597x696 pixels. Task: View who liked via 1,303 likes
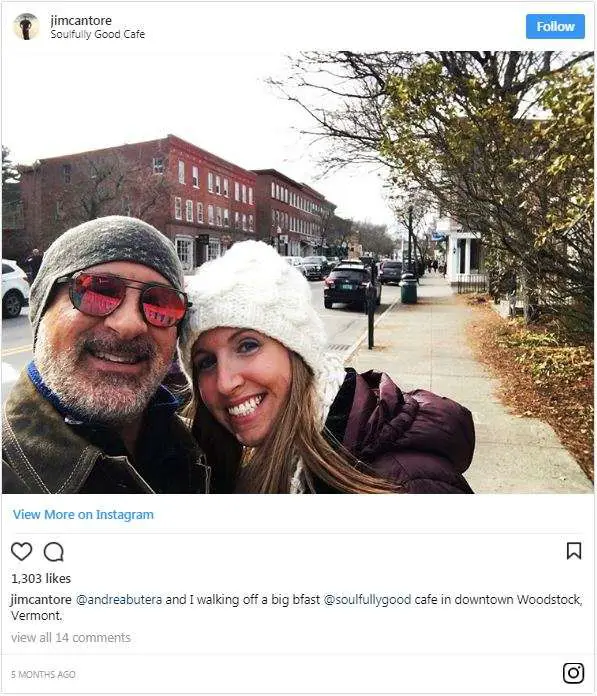pyautogui.click(x=41, y=578)
